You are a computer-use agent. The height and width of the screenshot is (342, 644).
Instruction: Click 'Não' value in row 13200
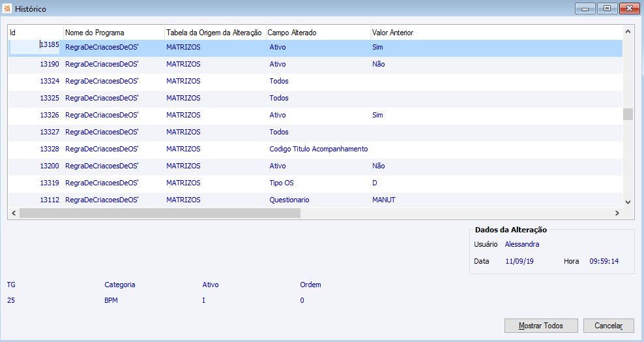[x=378, y=166]
